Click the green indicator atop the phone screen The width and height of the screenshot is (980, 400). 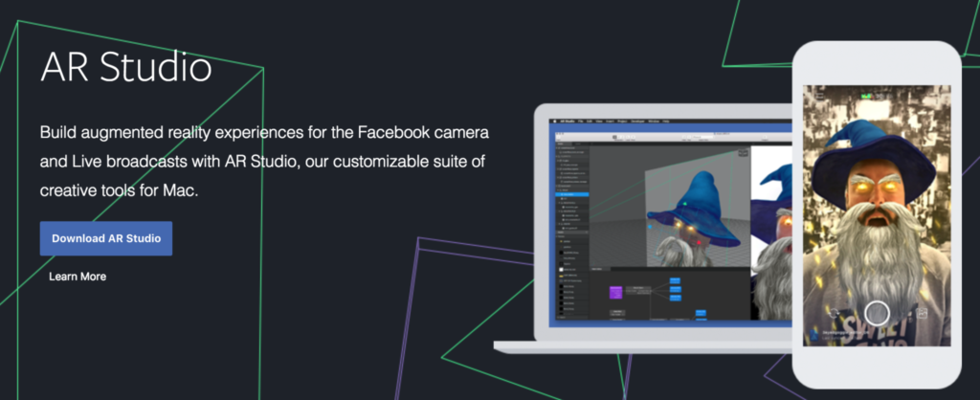click(x=867, y=96)
